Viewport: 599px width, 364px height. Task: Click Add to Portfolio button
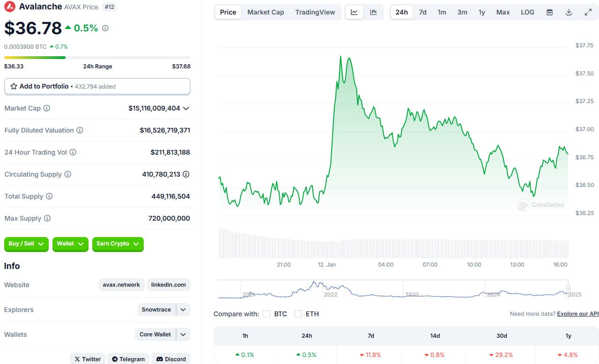click(97, 86)
